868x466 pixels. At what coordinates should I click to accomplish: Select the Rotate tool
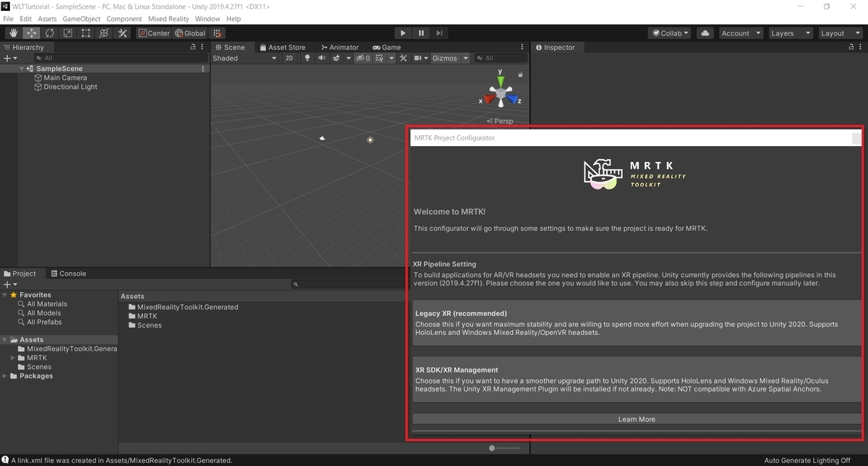[50, 33]
